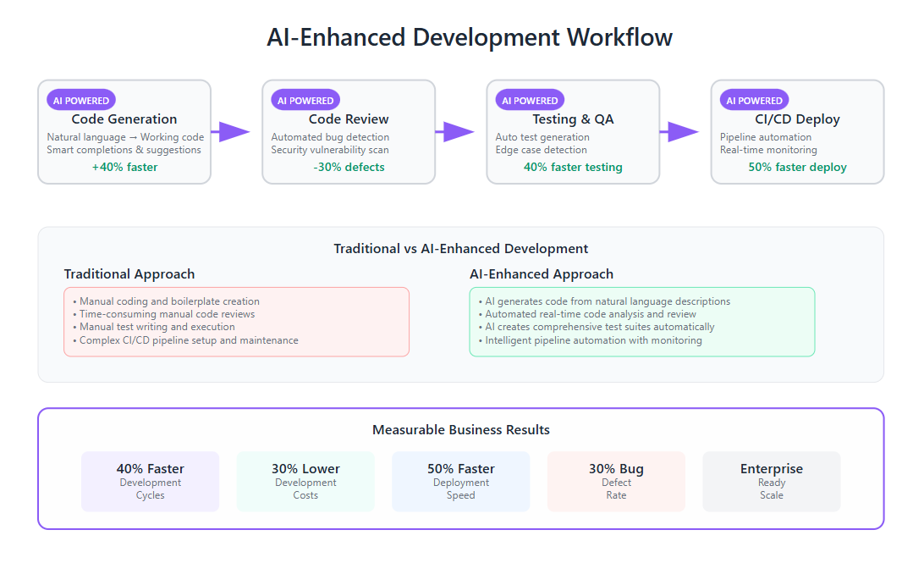Click the 'Traditional Approach' heading
The width and height of the screenshot is (924, 574).
point(129,274)
